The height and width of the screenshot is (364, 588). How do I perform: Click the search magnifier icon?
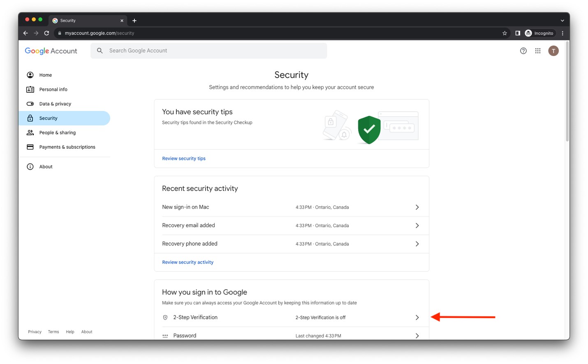(100, 51)
